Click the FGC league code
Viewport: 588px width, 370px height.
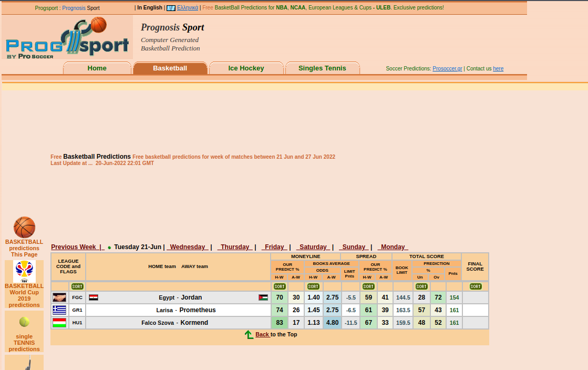click(77, 297)
